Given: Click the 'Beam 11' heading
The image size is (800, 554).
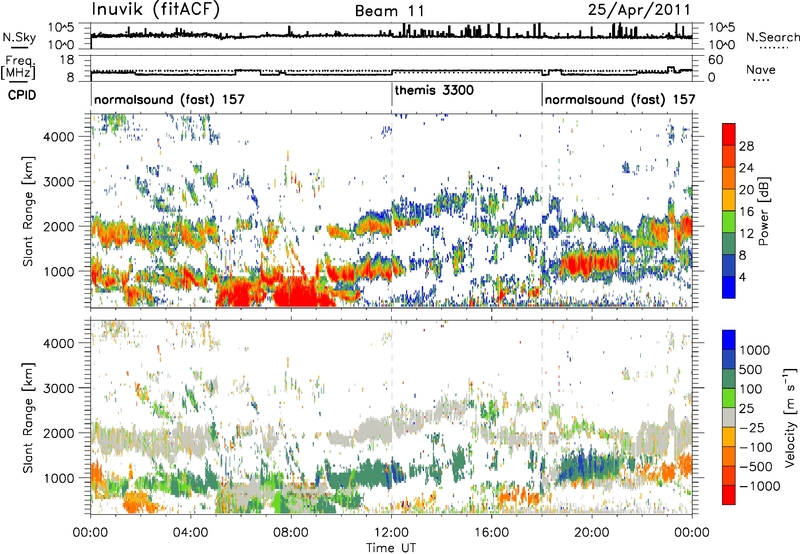Looking at the screenshot, I should pyautogui.click(x=389, y=11).
